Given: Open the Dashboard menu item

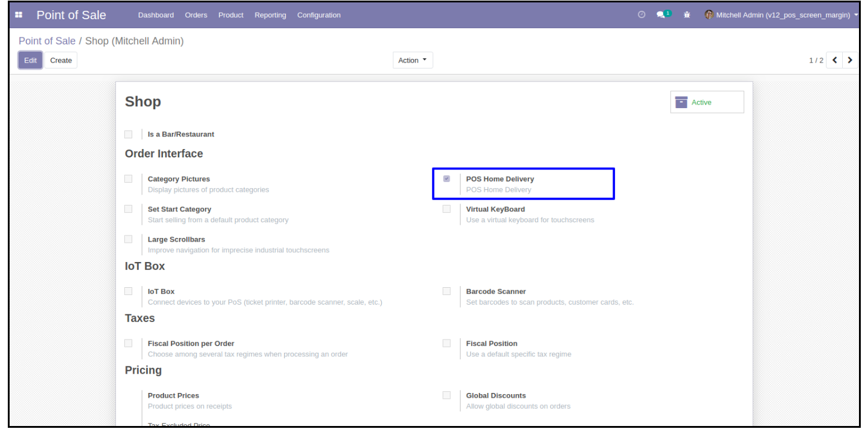Looking at the screenshot, I should tap(156, 15).
